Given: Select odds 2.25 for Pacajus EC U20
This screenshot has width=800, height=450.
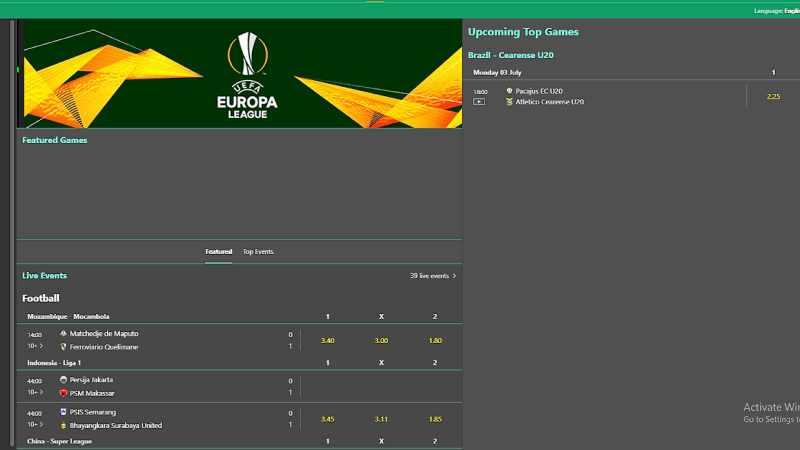Looking at the screenshot, I should click(773, 96).
